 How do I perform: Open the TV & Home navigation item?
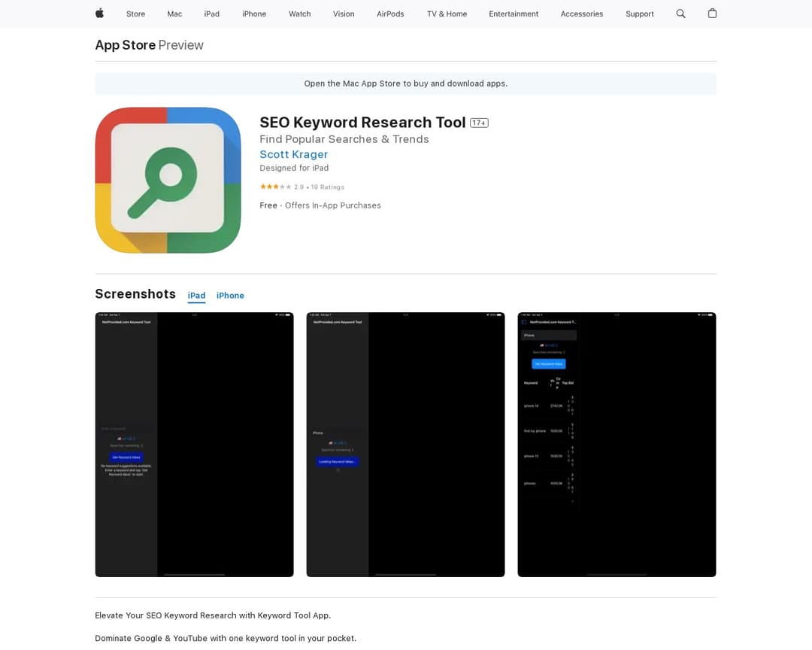point(447,14)
